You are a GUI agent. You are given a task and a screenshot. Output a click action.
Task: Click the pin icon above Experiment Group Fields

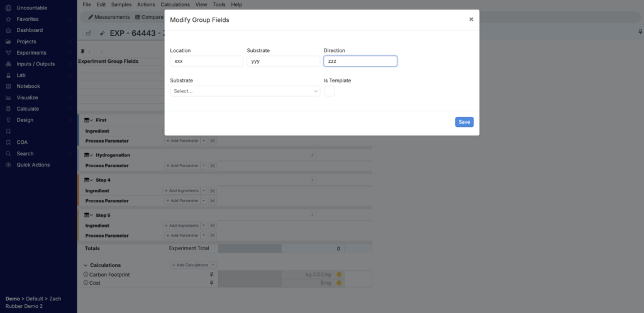tap(82, 52)
